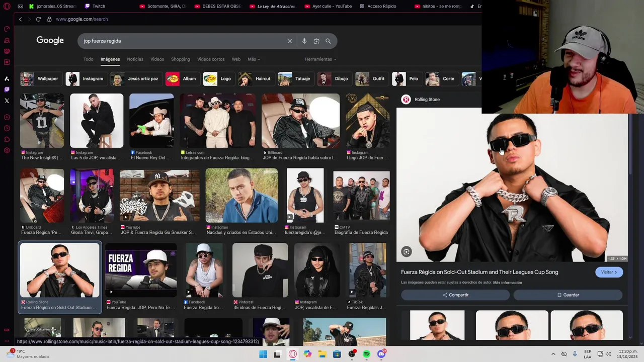Select the Instagram filter chip
This screenshot has height=362, width=644.
pos(86,79)
